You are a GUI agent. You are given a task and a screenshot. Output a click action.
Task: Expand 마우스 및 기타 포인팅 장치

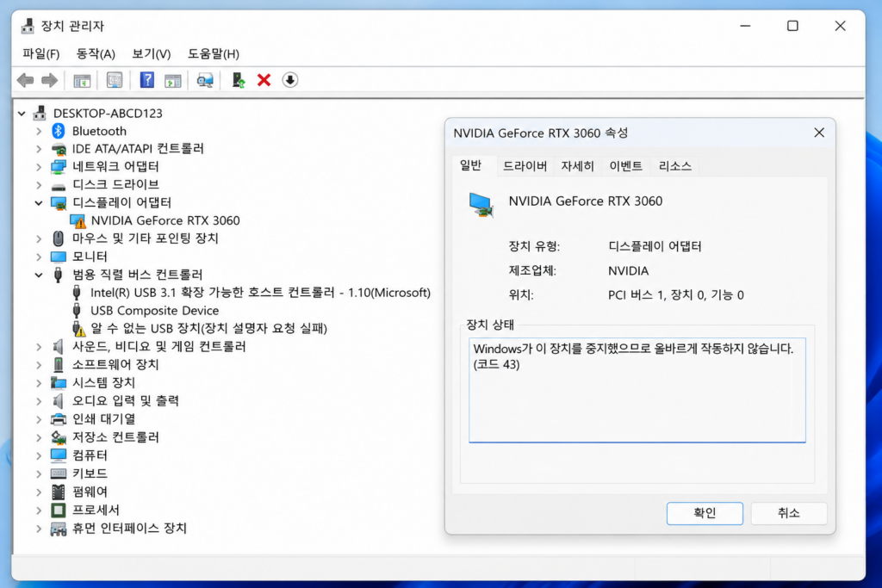[x=39, y=239]
